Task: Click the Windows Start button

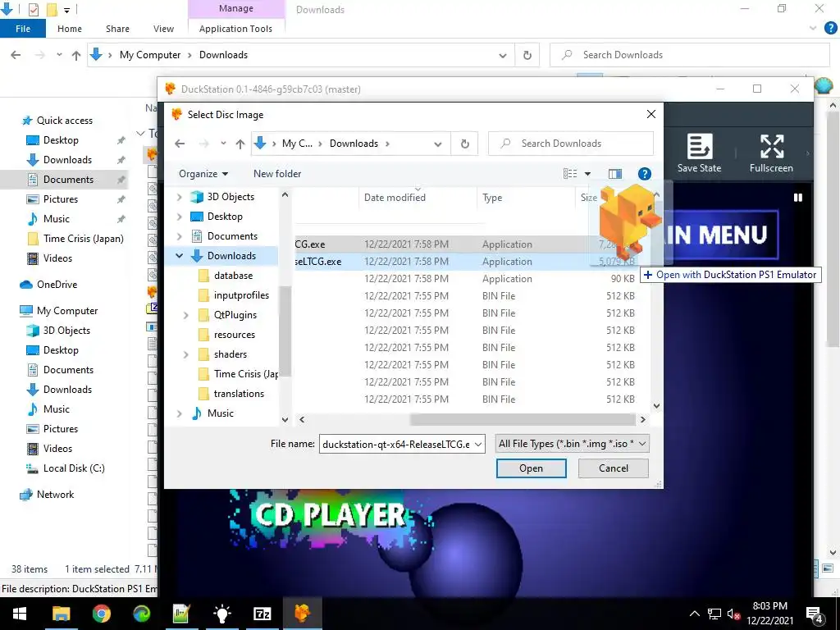Action: pos(20,614)
